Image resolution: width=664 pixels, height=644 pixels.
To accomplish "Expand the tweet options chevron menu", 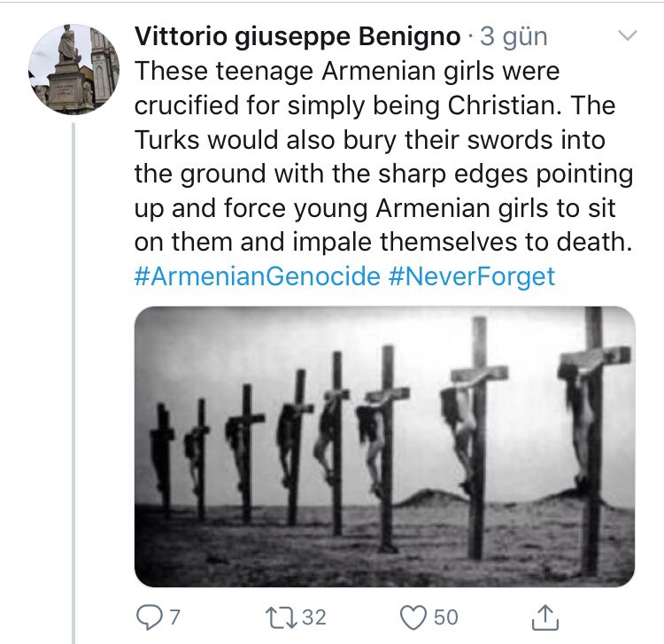I will 627,35.
